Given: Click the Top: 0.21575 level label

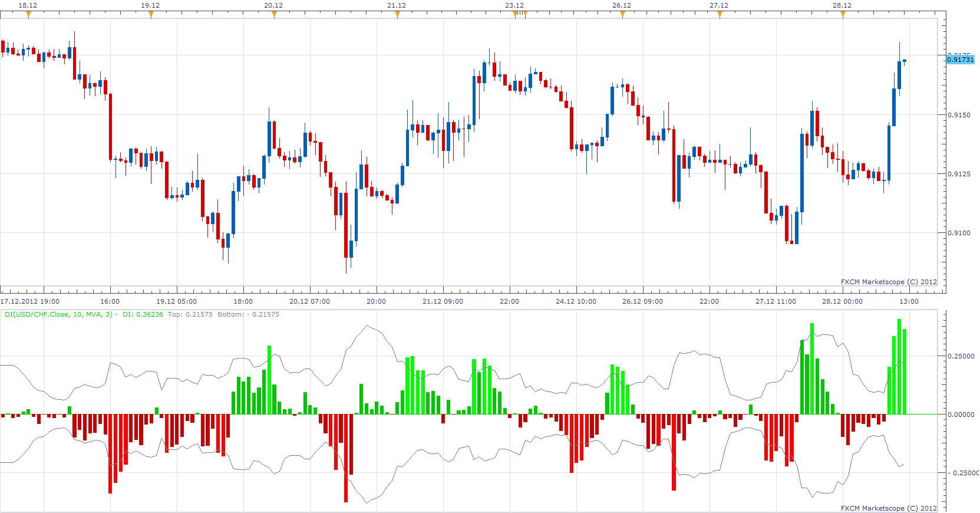Looking at the screenshot, I should (190, 314).
